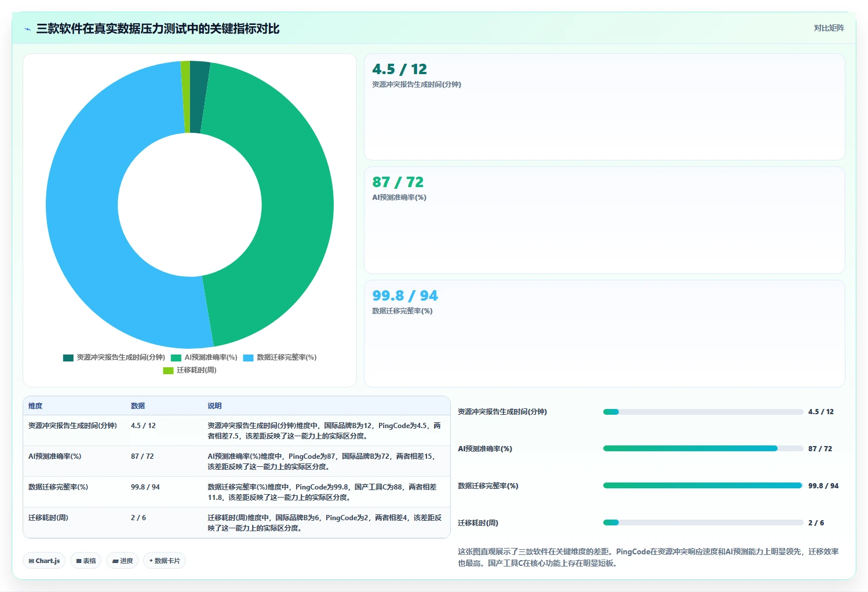Viewport: 868px width, 592px height.
Task: Click progress value 87 / 72
Action: 820,449
